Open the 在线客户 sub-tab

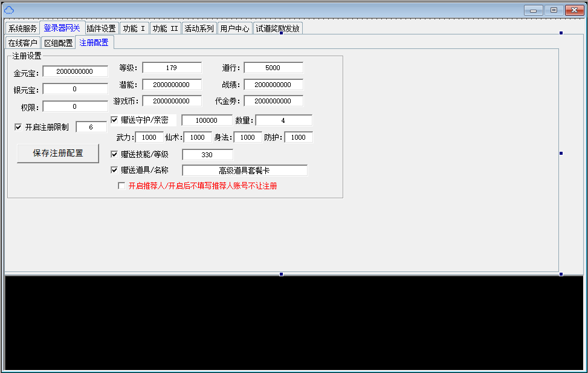coord(22,43)
